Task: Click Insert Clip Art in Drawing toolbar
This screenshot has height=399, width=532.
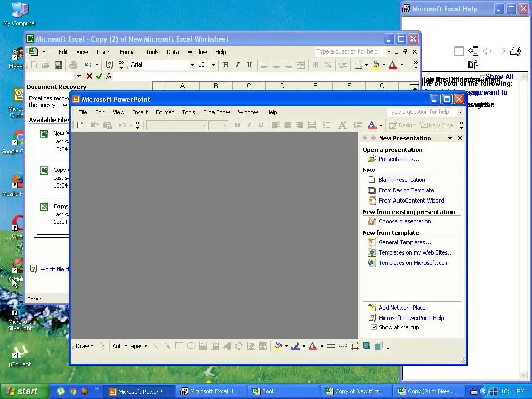Action: pyautogui.click(x=251, y=345)
